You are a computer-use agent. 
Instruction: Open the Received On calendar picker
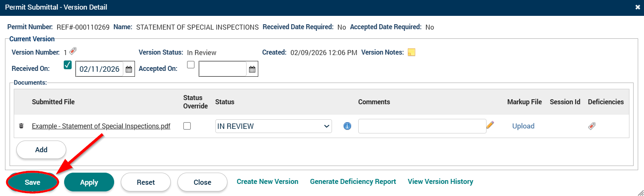[x=129, y=69]
